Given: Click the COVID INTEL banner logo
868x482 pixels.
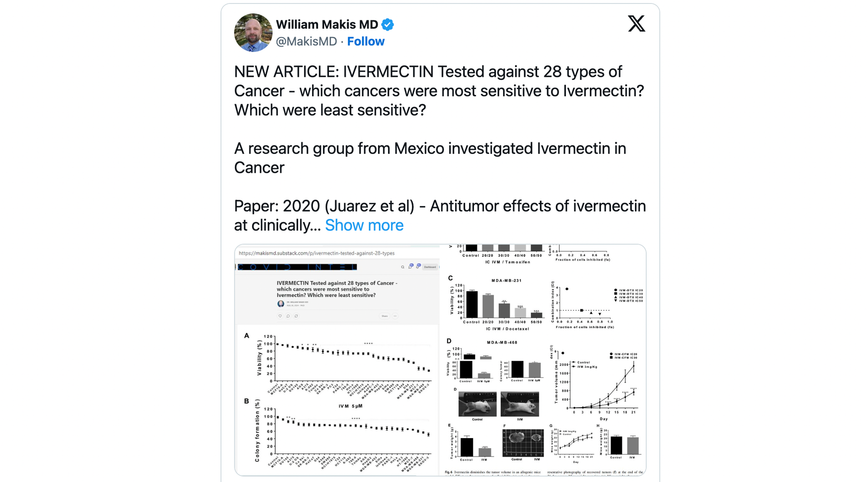Looking at the screenshot, I should [297, 267].
